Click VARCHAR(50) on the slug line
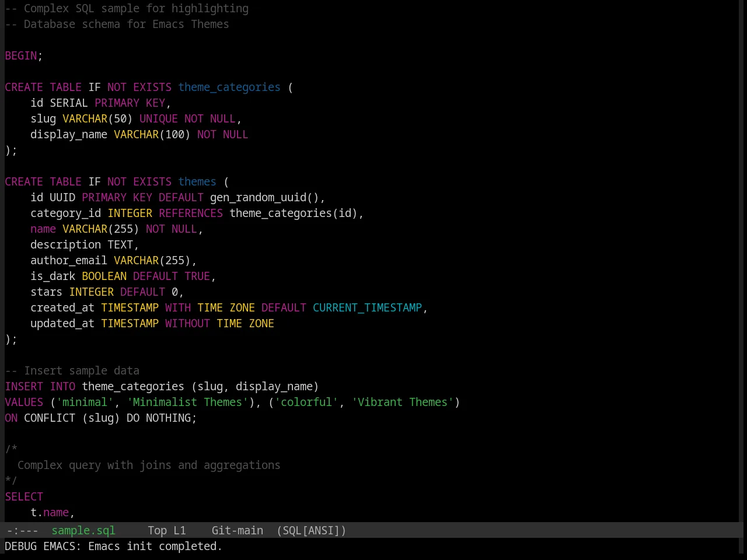747x560 pixels. pos(97,118)
